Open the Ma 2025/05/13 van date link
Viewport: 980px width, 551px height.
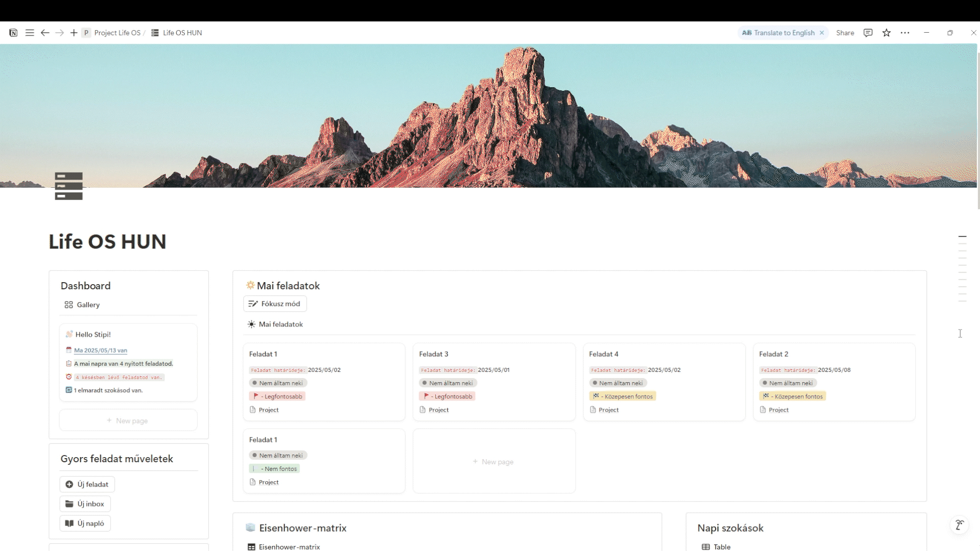(x=101, y=350)
